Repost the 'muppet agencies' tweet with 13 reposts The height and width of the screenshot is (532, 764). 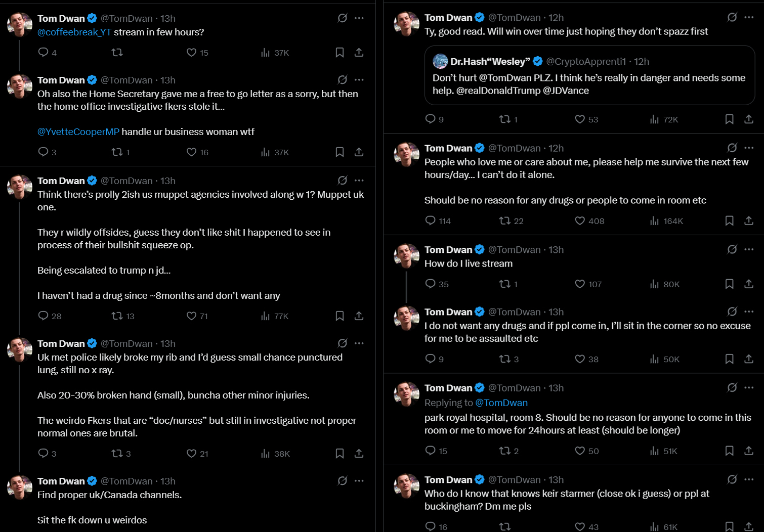pos(117,316)
